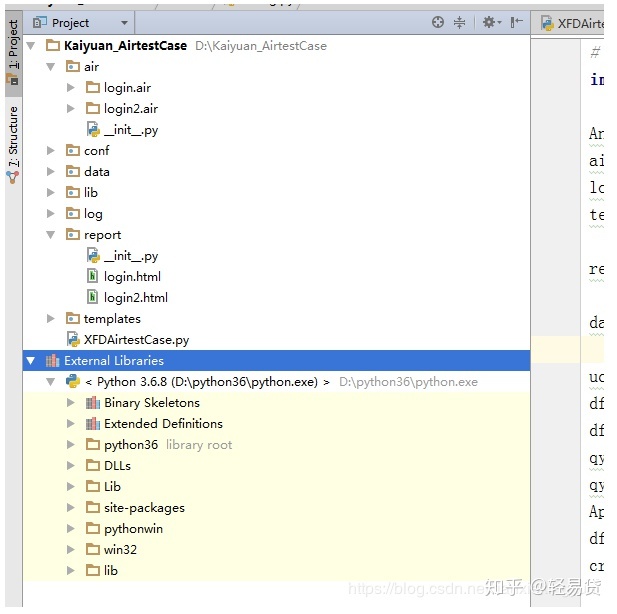The height and width of the screenshot is (614, 617).
Task: Click the templates folder icon
Action: [x=73, y=318]
